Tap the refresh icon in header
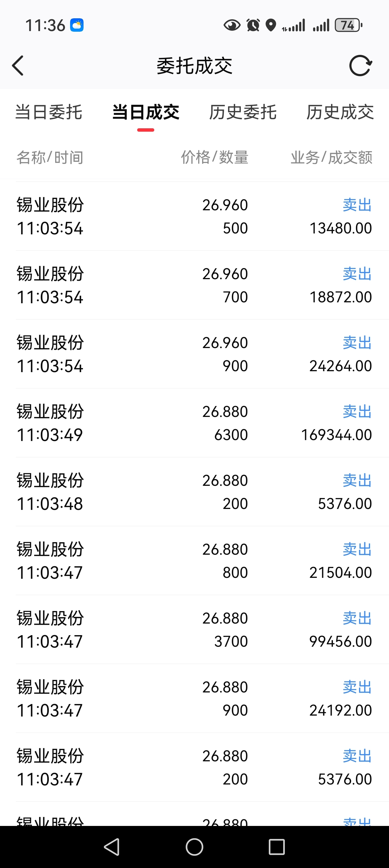 tap(360, 66)
